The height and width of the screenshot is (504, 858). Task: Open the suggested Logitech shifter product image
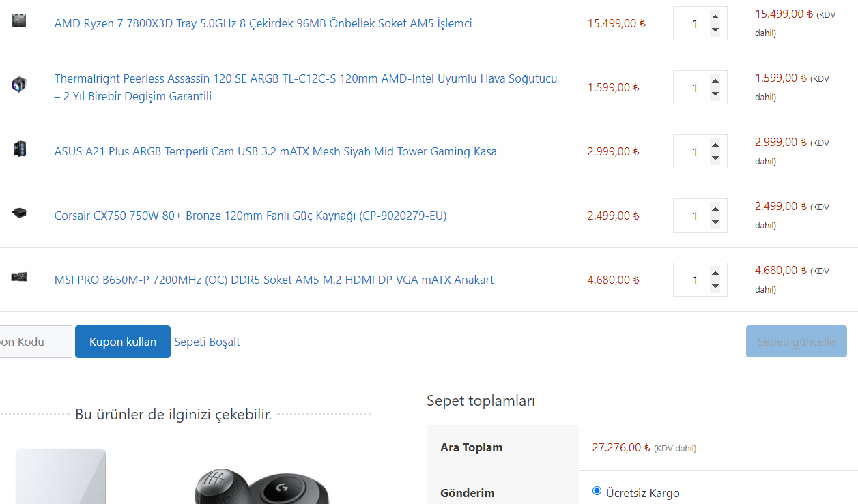(263, 484)
